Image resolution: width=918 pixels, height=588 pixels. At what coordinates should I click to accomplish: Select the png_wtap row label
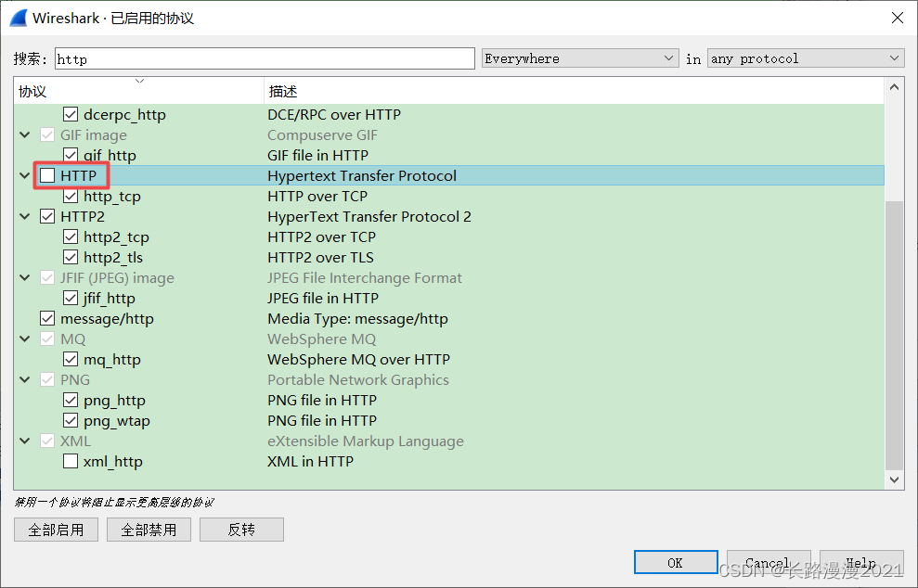[x=117, y=421]
